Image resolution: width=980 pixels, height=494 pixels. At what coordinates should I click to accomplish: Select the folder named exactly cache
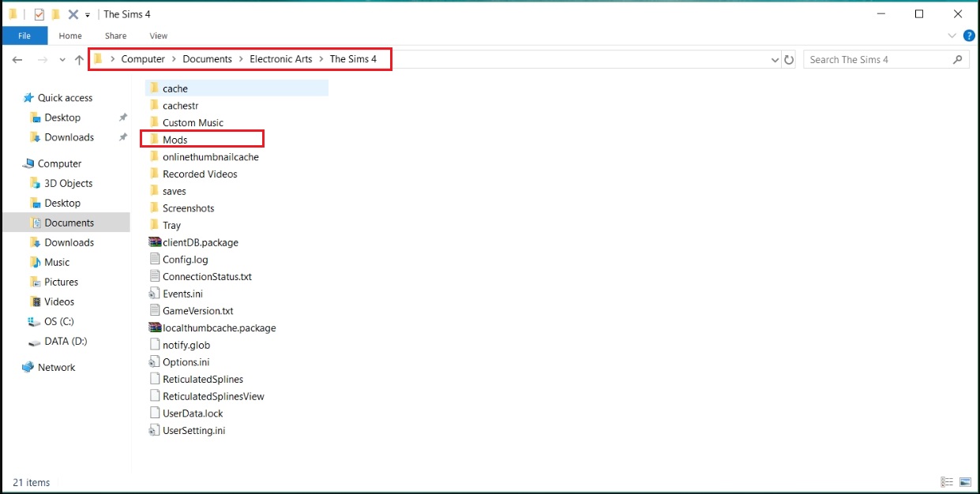coord(175,88)
